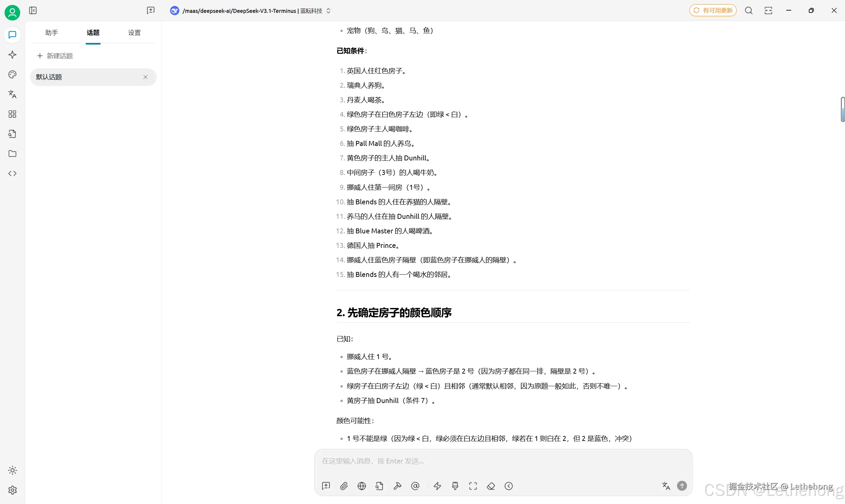The image size is (845, 504).
Task: Open the painting/image generation panel
Action: pyautogui.click(x=12, y=74)
